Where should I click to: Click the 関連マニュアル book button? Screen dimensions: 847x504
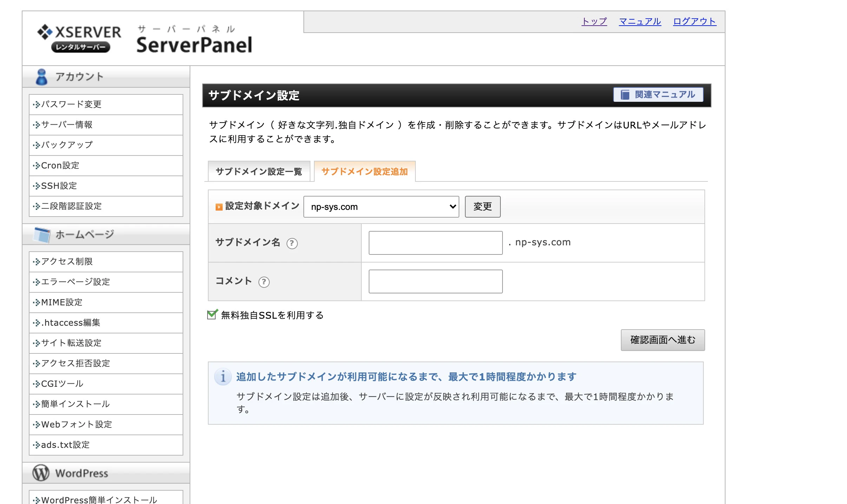point(658,95)
